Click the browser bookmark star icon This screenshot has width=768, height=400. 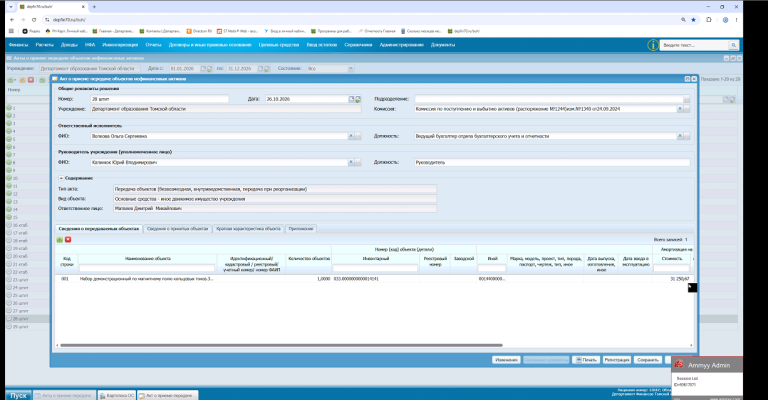(x=694, y=20)
